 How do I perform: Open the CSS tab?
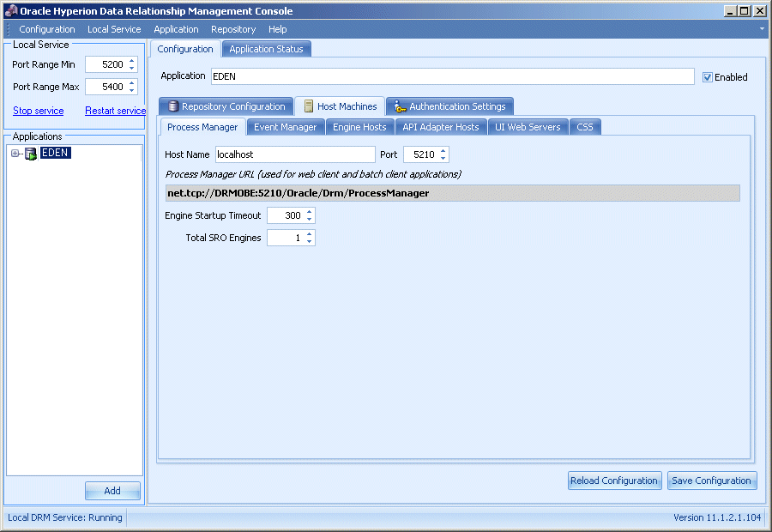[585, 127]
